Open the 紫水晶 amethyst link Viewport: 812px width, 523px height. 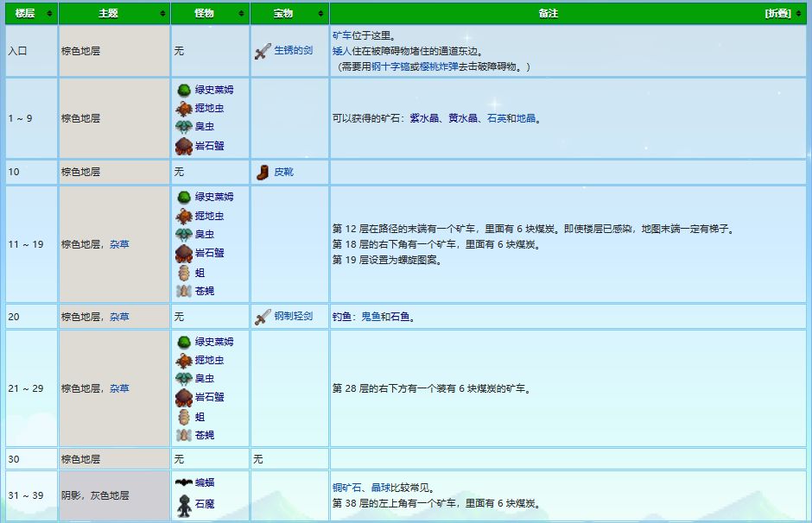424,118
